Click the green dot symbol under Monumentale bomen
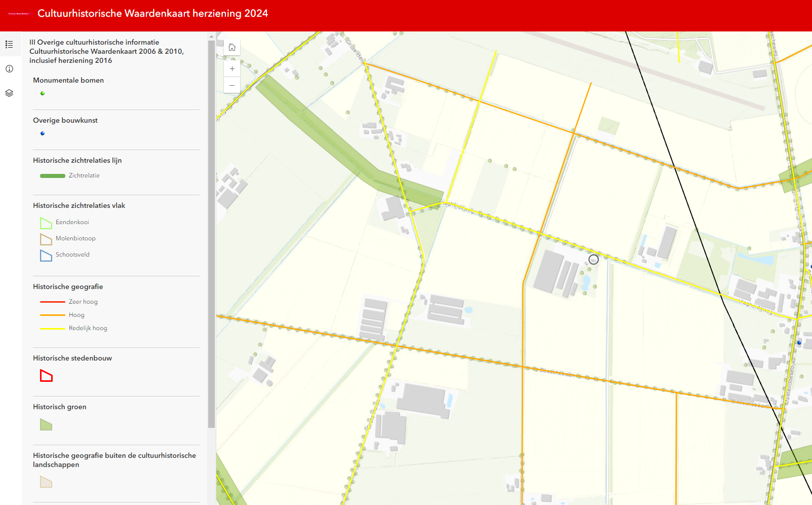 tap(43, 93)
